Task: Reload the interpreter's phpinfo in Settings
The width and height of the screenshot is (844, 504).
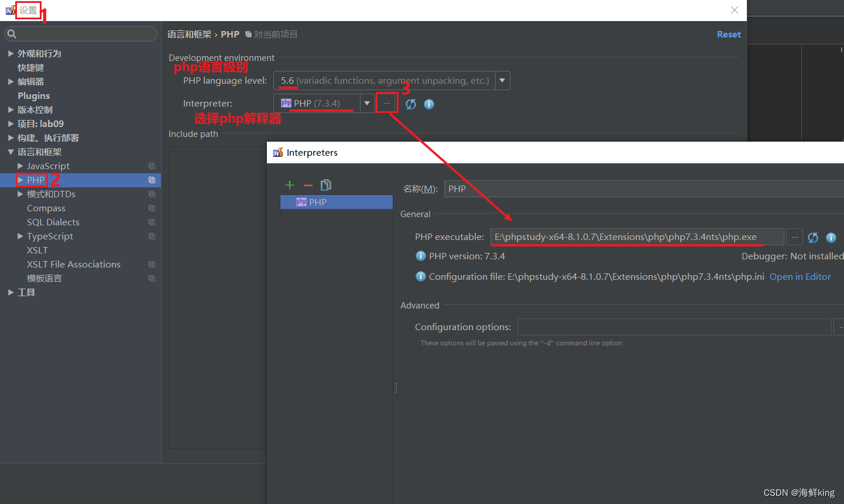Action: click(411, 104)
